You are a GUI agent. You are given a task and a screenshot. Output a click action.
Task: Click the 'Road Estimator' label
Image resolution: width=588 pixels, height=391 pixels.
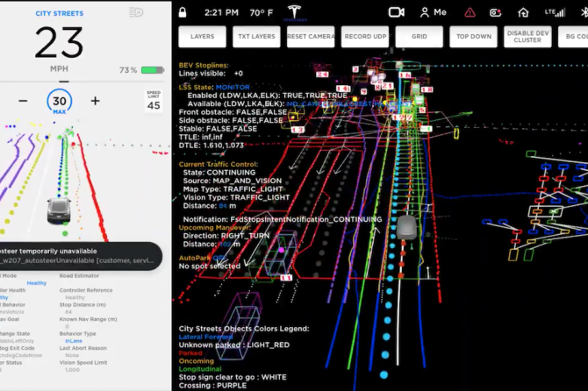[79, 275]
